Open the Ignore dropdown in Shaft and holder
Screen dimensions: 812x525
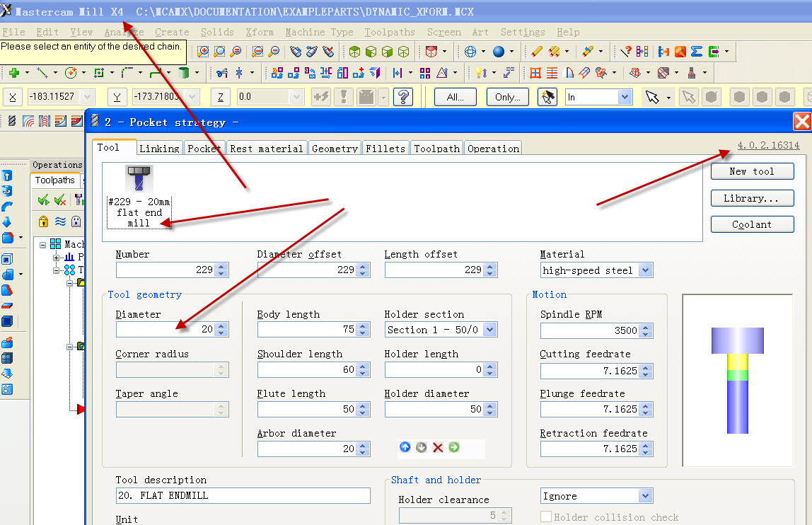click(645, 496)
